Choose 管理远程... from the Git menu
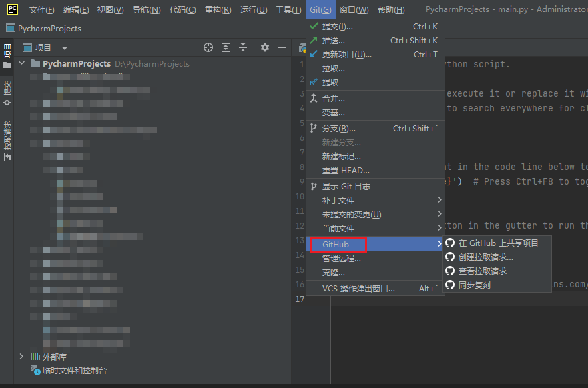 375,259
